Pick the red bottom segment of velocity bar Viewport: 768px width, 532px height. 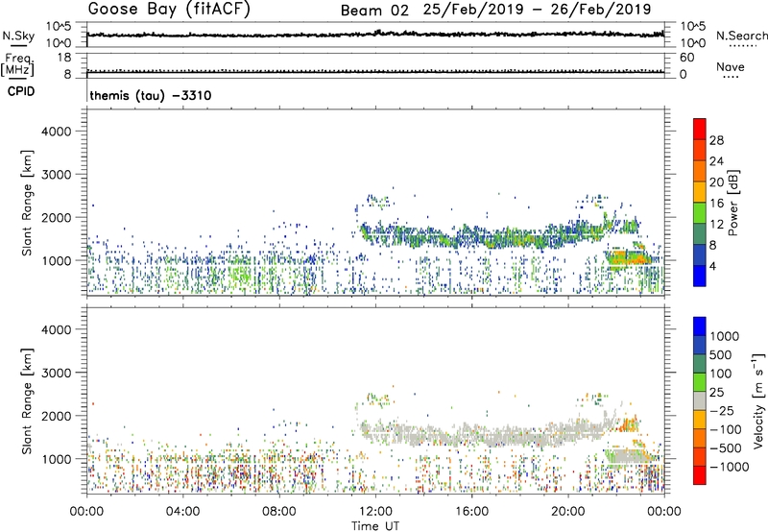point(700,475)
